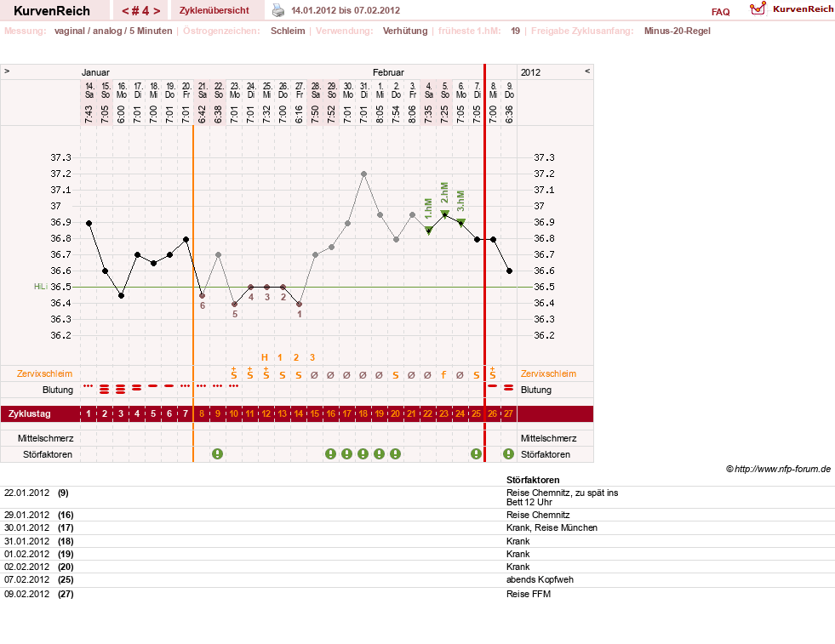Click the measurement time 6:00 for 16. Mo
The image size is (835, 644).
point(121,114)
